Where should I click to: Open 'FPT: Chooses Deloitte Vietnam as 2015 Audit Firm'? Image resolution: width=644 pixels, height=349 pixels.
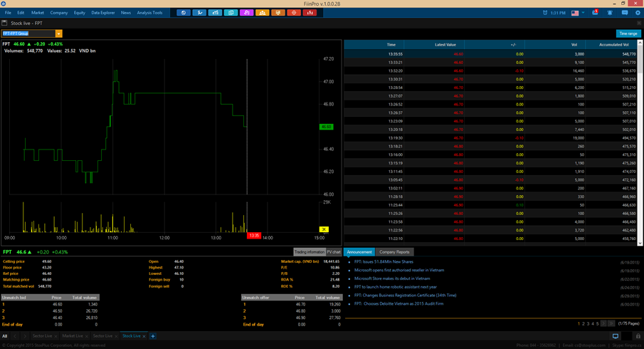(398, 304)
